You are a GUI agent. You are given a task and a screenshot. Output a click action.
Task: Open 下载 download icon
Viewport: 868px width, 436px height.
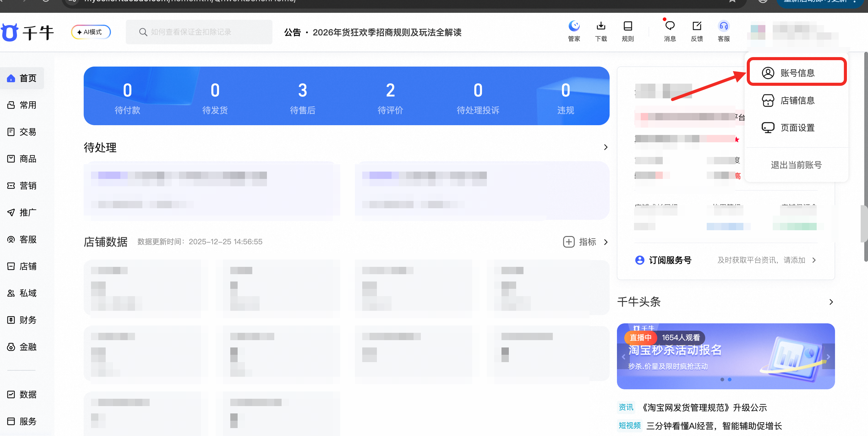pyautogui.click(x=601, y=31)
